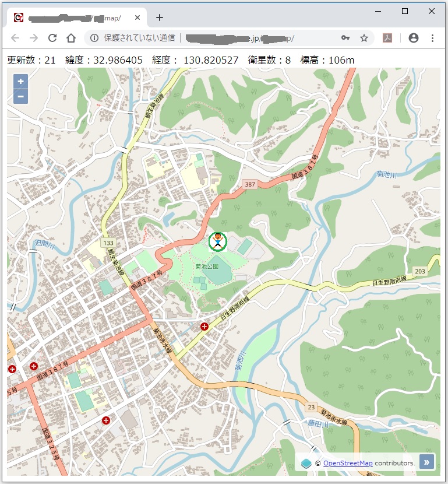Open the Chrome three-dot menu
Image resolution: width=448 pixels, height=484 pixels.
point(432,38)
